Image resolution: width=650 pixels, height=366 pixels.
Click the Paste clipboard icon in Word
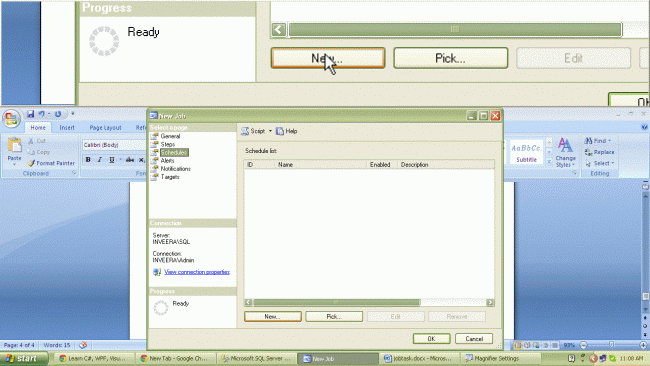point(15,145)
